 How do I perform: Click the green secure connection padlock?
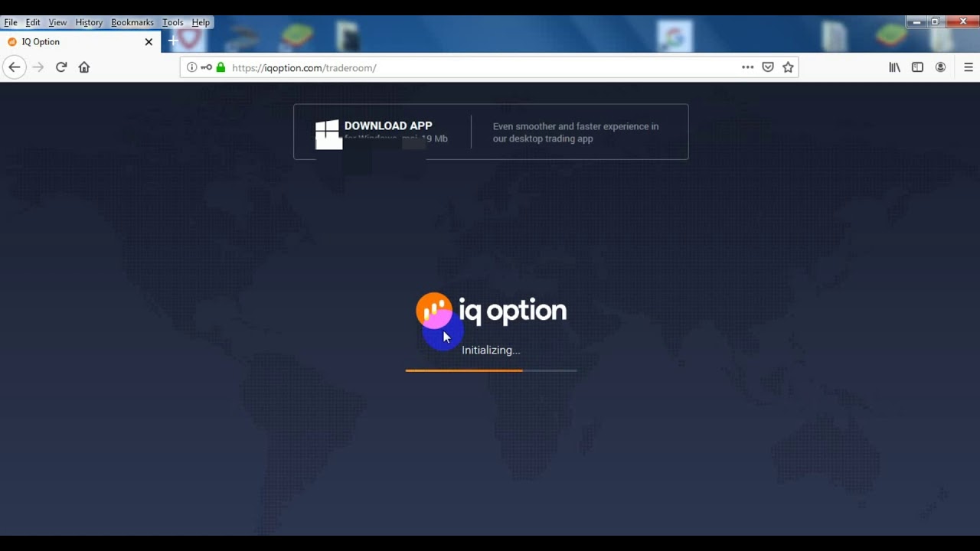tap(221, 67)
